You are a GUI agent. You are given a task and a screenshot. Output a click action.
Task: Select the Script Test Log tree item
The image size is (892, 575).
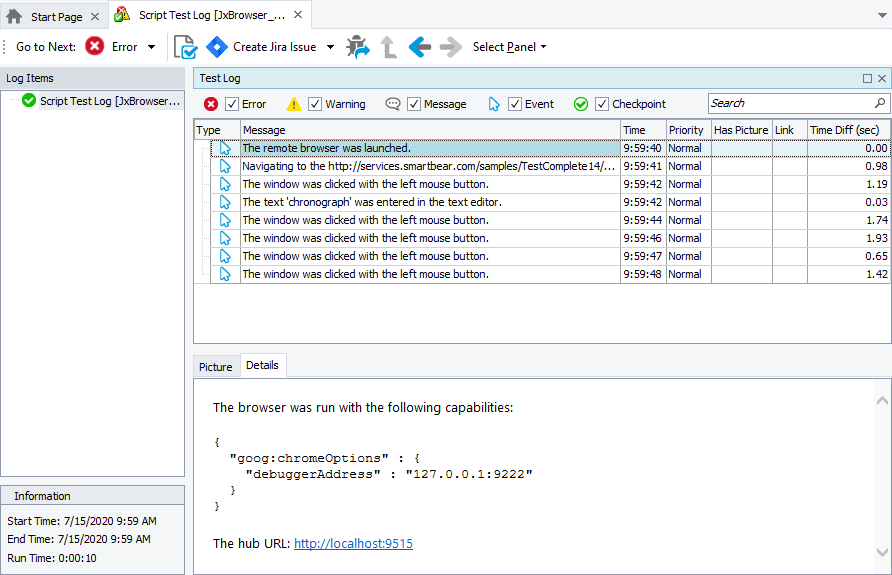pyautogui.click(x=110, y=101)
